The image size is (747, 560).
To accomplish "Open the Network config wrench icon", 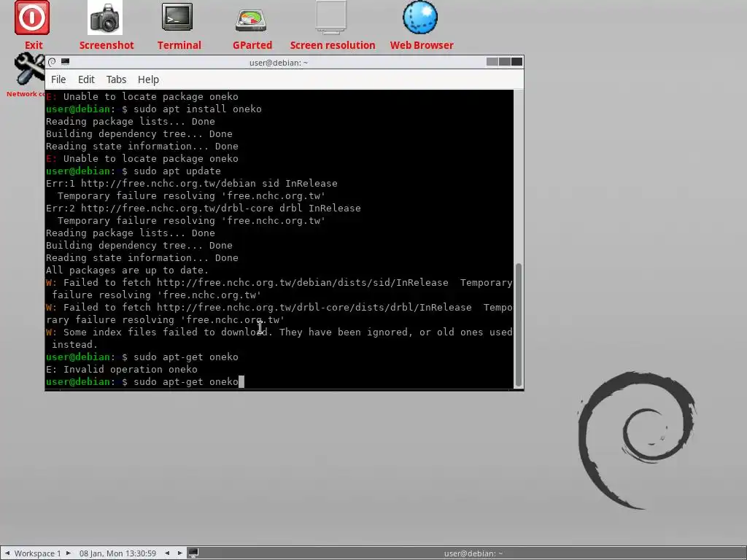I will click(x=29, y=69).
